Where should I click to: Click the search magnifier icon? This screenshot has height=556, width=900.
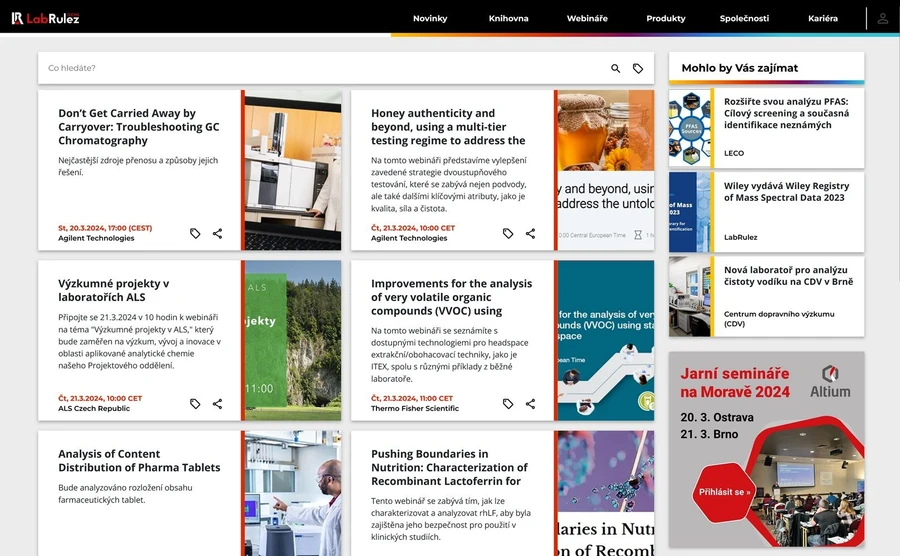pos(615,68)
